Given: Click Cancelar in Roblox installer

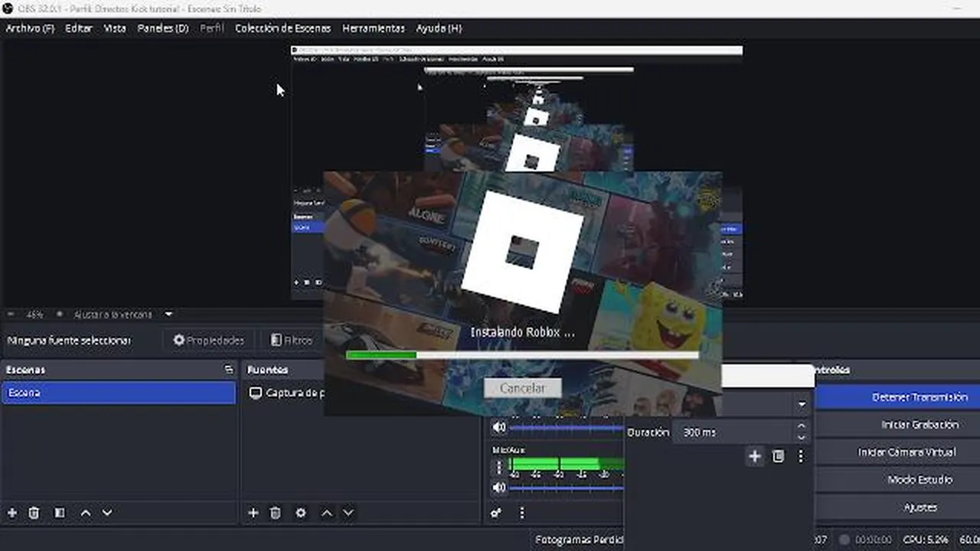Looking at the screenshot, I should (523, 388).
